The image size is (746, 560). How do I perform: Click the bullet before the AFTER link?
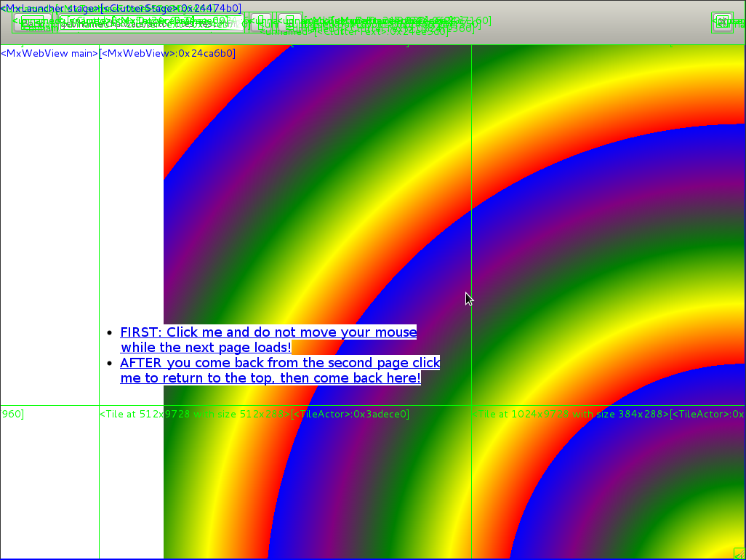click(x=109, y=364)
